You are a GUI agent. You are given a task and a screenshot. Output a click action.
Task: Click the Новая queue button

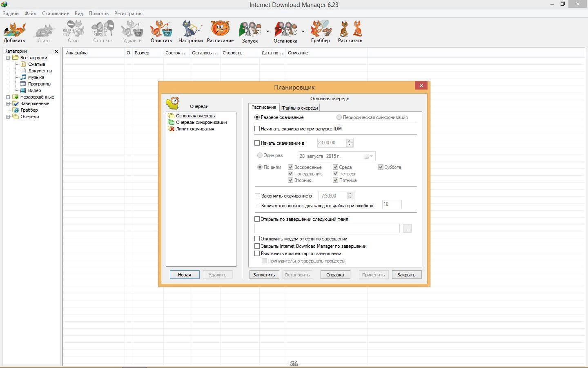point(185,275)
